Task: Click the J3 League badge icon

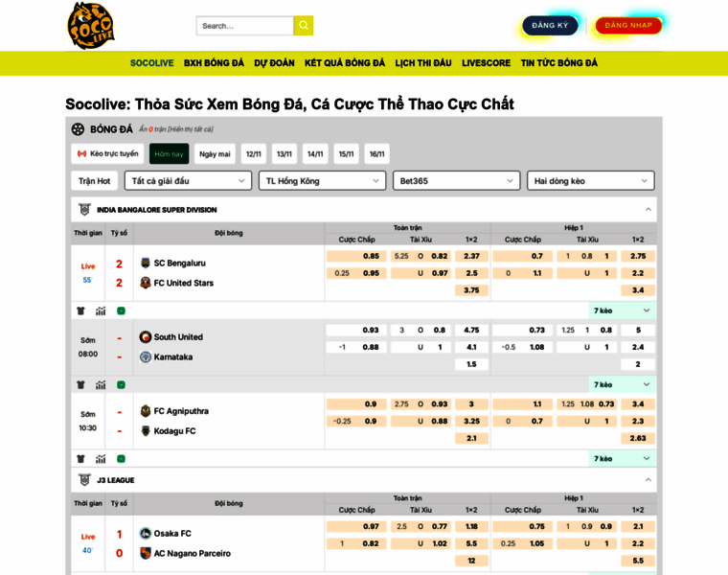Action: 84,480
